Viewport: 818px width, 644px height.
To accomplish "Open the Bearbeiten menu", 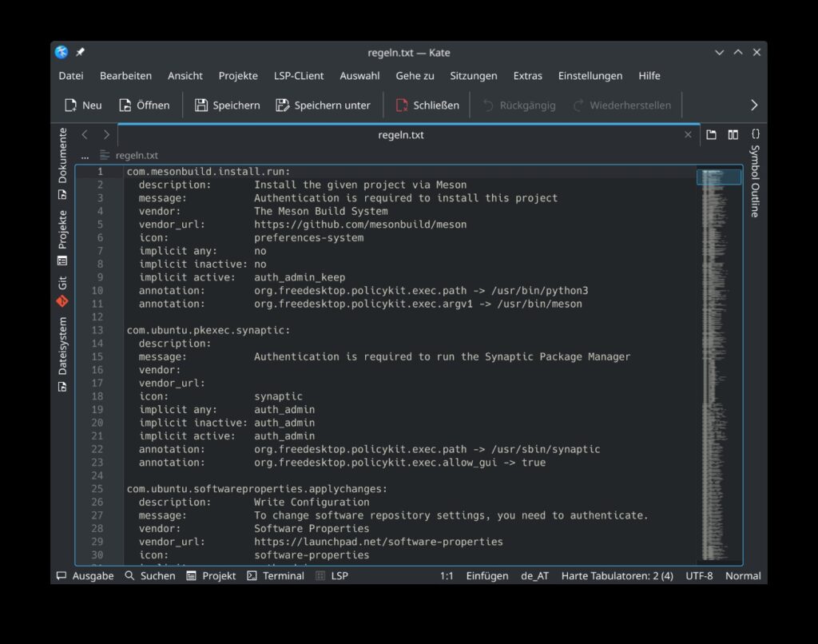I will [x=125, y=76].
